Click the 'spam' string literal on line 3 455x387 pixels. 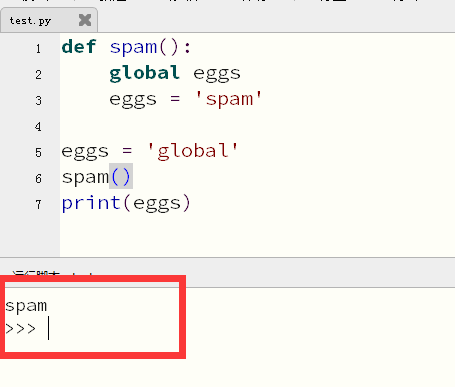tap(229, 99)
